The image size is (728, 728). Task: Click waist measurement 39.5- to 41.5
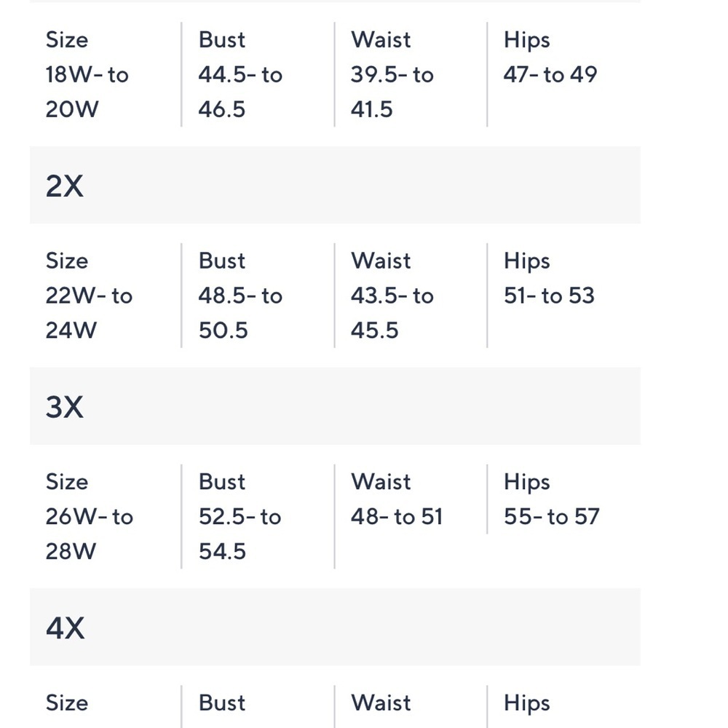(392, 92)
